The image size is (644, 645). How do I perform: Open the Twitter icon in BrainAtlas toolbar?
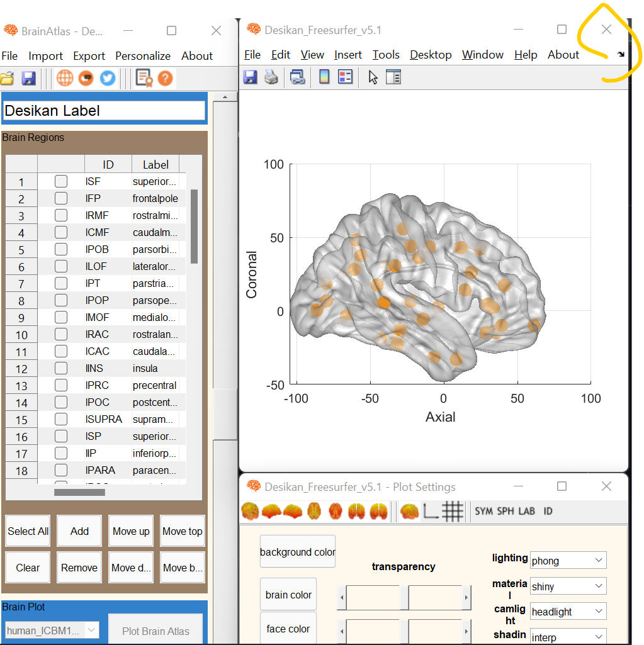(107, 78)
